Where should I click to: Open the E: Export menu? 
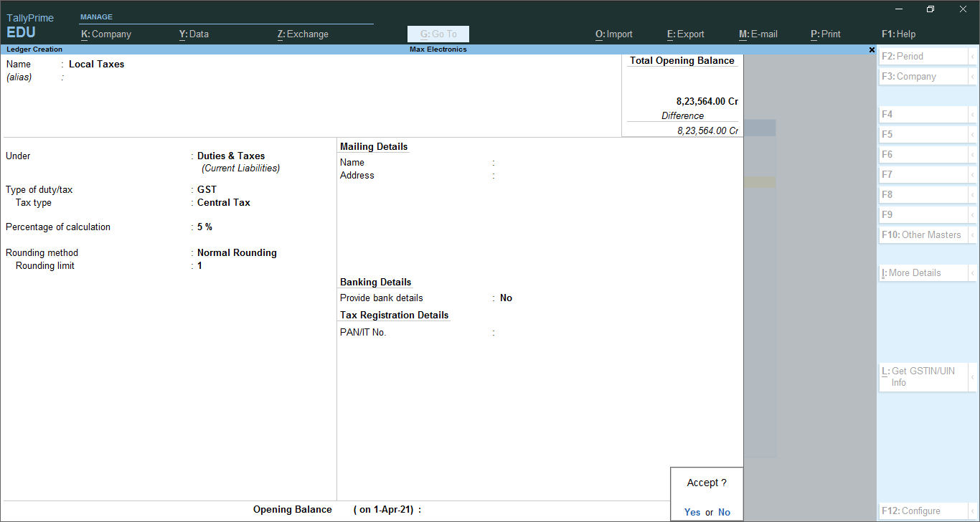tap(686, 34)
